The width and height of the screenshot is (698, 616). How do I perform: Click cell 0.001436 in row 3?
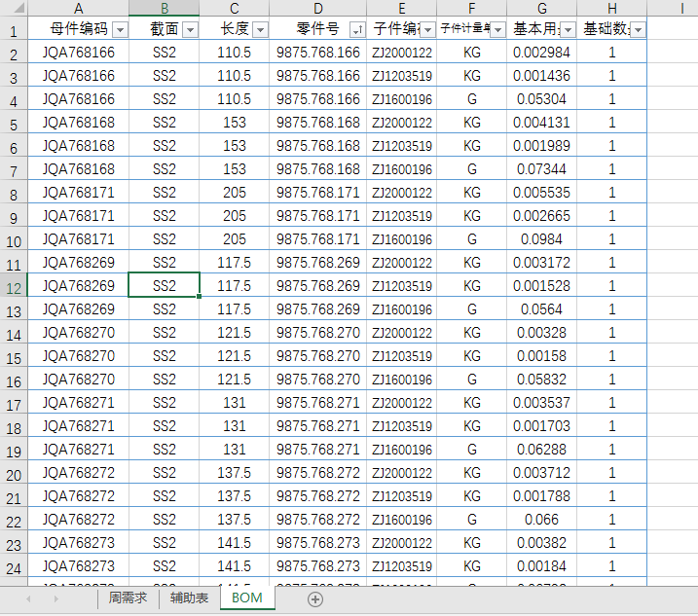[x=541, y=76]
